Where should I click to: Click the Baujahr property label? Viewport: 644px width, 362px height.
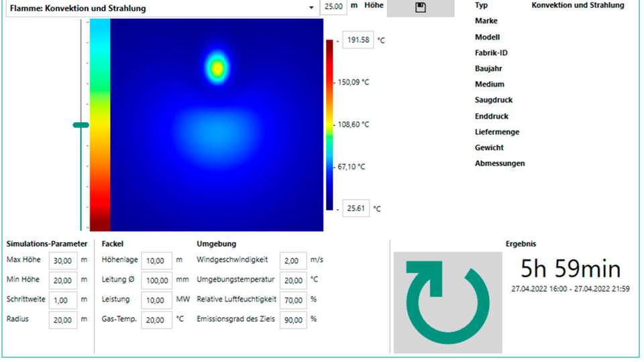(x=488, y=68)
